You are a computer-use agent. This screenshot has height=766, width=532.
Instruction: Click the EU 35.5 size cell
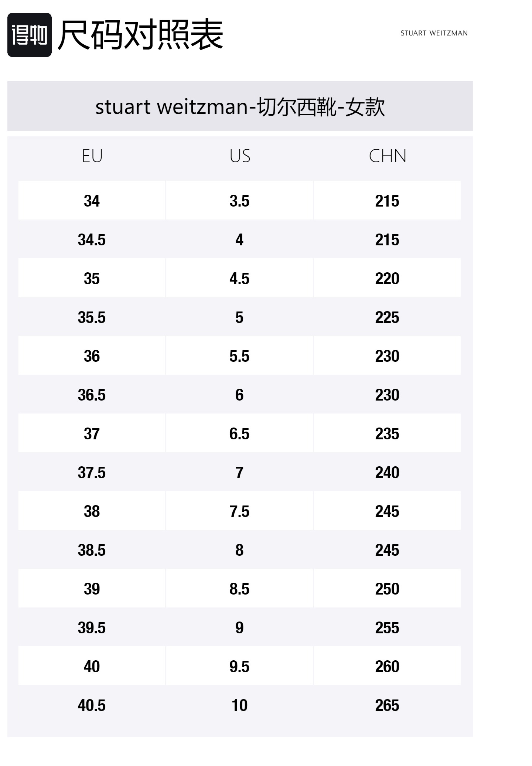[92, 317]
